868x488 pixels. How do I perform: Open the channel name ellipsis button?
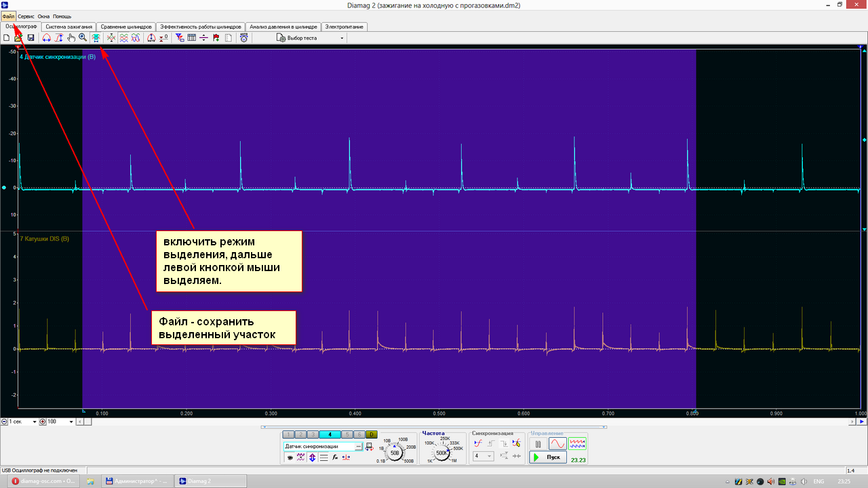coord(358,447)
